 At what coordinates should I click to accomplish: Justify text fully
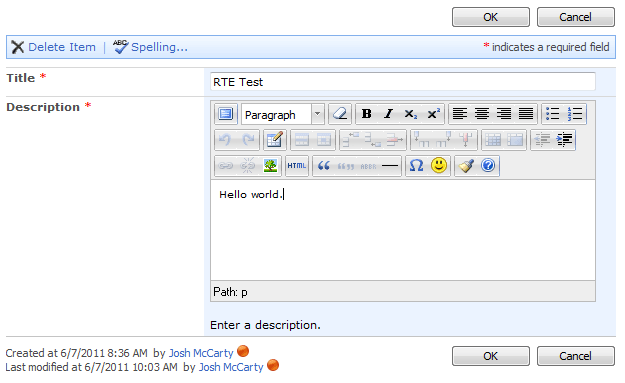(x=526, y=114)
